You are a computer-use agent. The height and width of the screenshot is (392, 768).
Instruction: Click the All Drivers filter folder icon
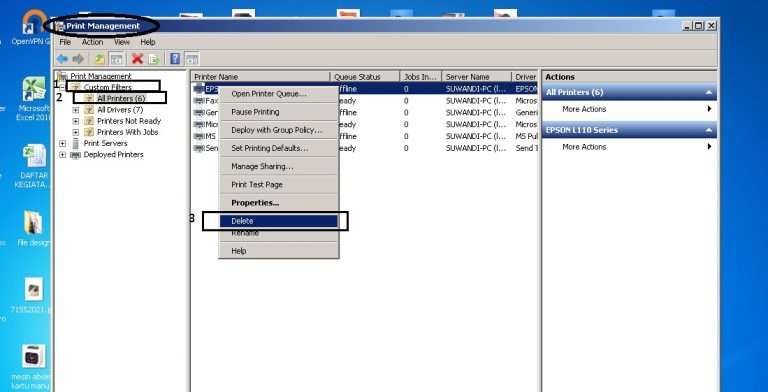coord(89,110)
